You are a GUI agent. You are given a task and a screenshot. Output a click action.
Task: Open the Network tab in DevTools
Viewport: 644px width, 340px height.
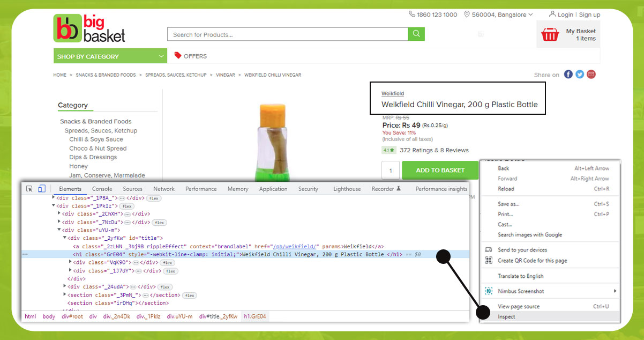point(164,189)
